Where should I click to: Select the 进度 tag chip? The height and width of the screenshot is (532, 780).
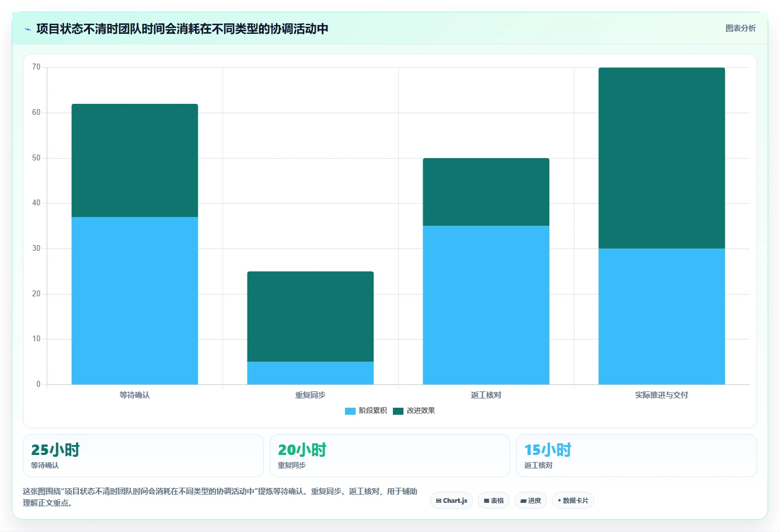tap(531, 501)
